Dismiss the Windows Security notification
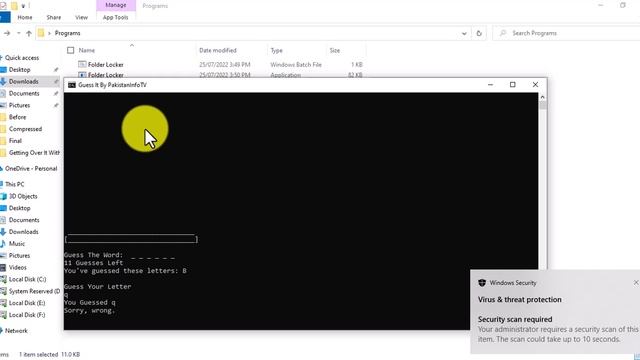640x360 pixels. (636, 282)
